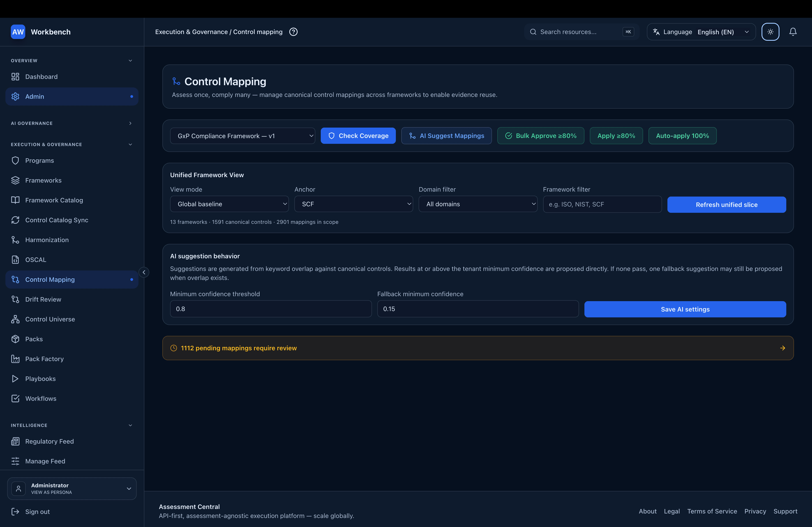Screen dimensions: 812x527
Task: Click the Admin gear icon
Action: pyautogui.click(x=15, y=96)
